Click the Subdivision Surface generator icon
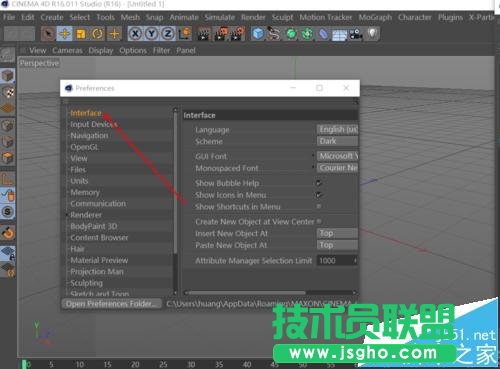The height and width of the screenshot is (369, 500). click(x=291, y=34)
